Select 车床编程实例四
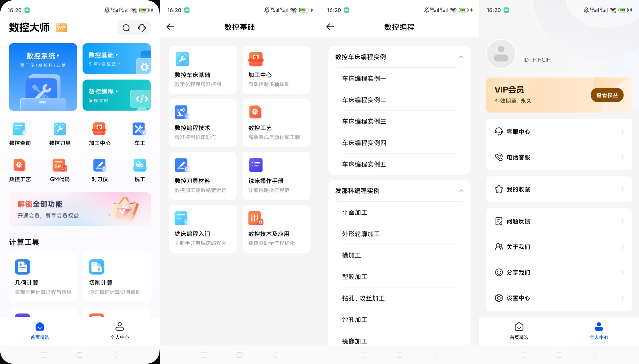This screenshot has height=364, width=639. pos(399,143)
